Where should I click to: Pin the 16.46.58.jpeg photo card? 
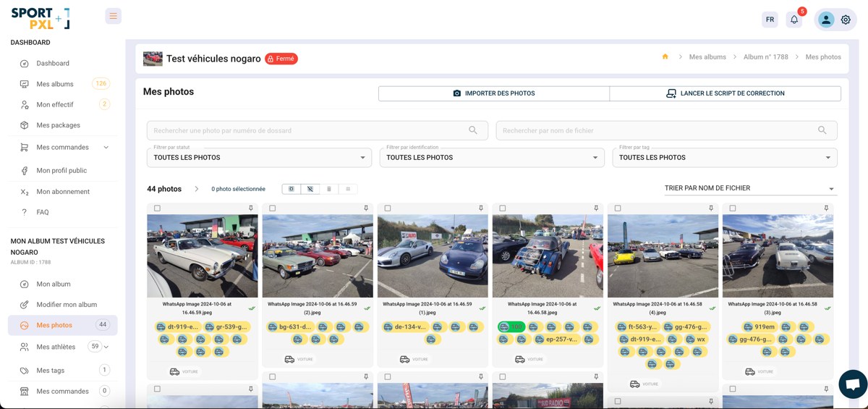[x=596, y=208]
